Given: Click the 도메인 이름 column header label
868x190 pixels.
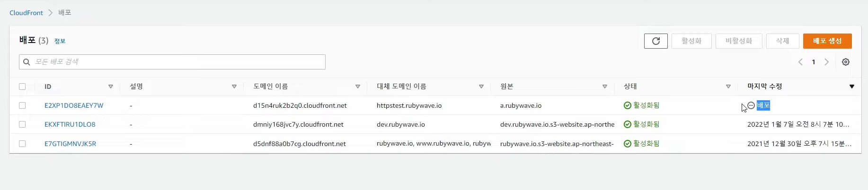Looking at the screenshot, I should [270, 86].
